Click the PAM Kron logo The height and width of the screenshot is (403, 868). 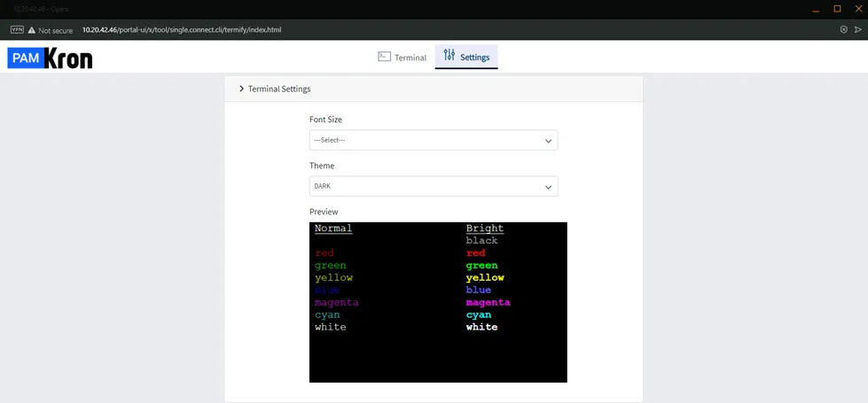click(50, 58)
